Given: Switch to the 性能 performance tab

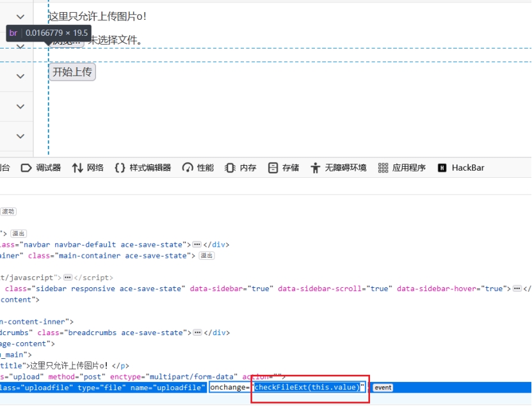Looking at the screenshot, I should pos(198,168).
